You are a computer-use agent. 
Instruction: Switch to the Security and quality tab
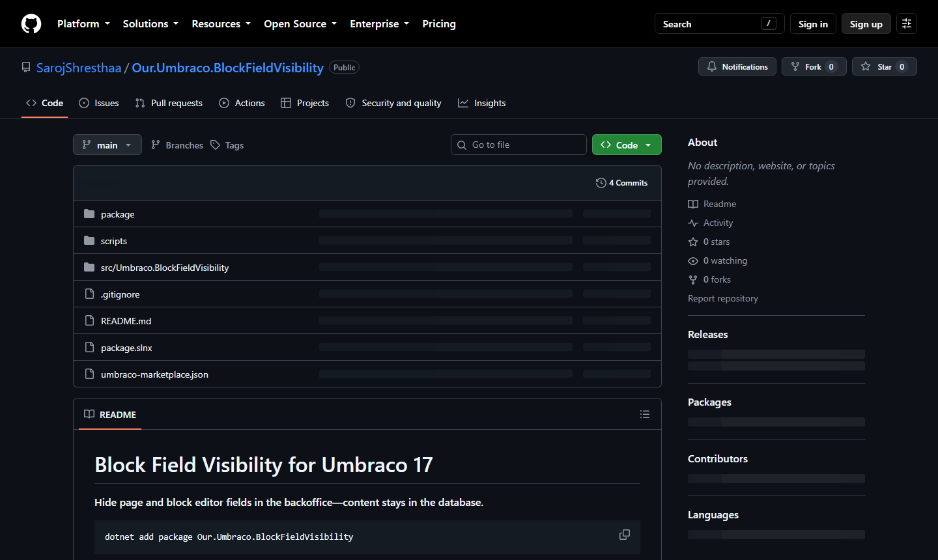[x=393, y=103]
